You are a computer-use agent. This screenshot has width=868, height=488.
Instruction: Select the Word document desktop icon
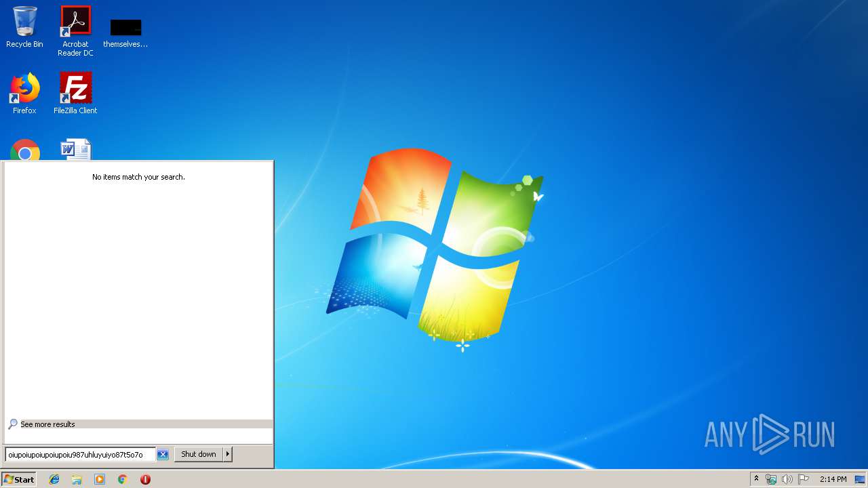[75, 150]
